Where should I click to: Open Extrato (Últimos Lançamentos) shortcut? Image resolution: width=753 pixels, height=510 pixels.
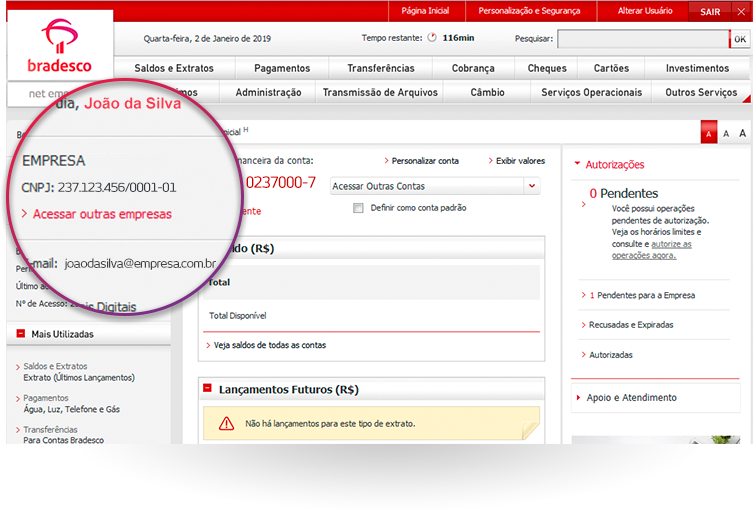click(79, 377)
